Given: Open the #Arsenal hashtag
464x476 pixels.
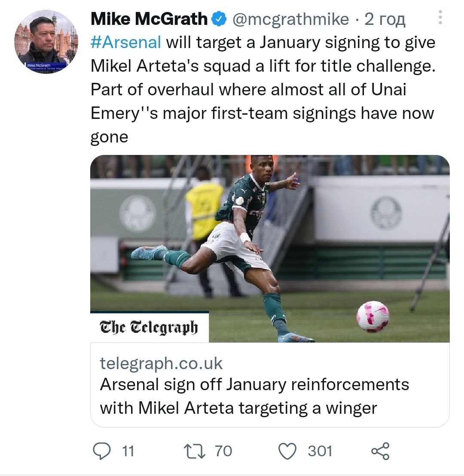Looking at the screenshot, I should tap(126, 43).
